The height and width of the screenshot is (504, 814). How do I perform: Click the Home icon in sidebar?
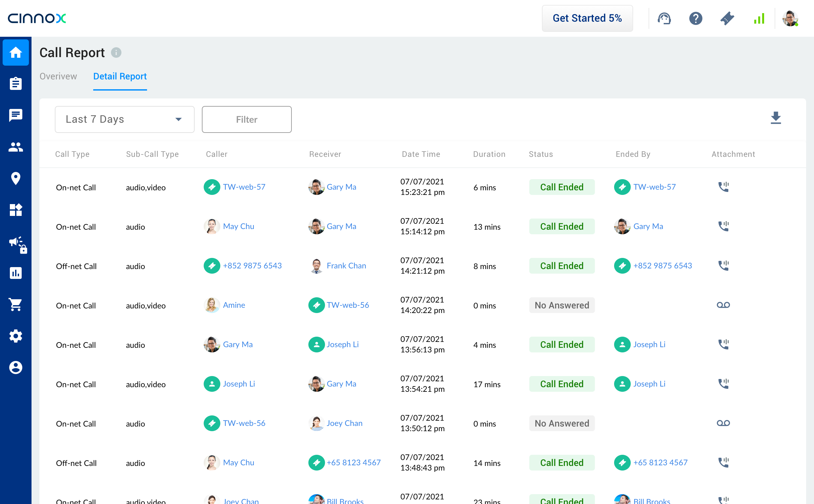point(15,52)
